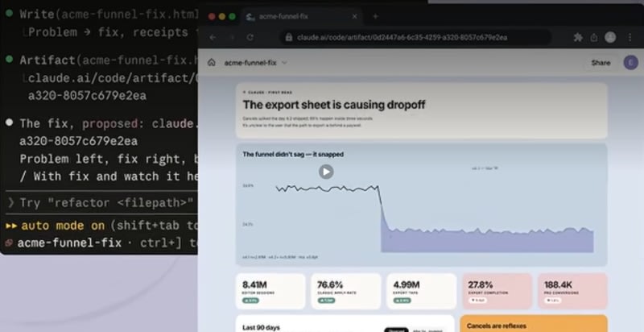The width and height of the screenshot is (644, 332).
Task: Select the acme-funnel-fix browser tab
Action: coord(302,16)
